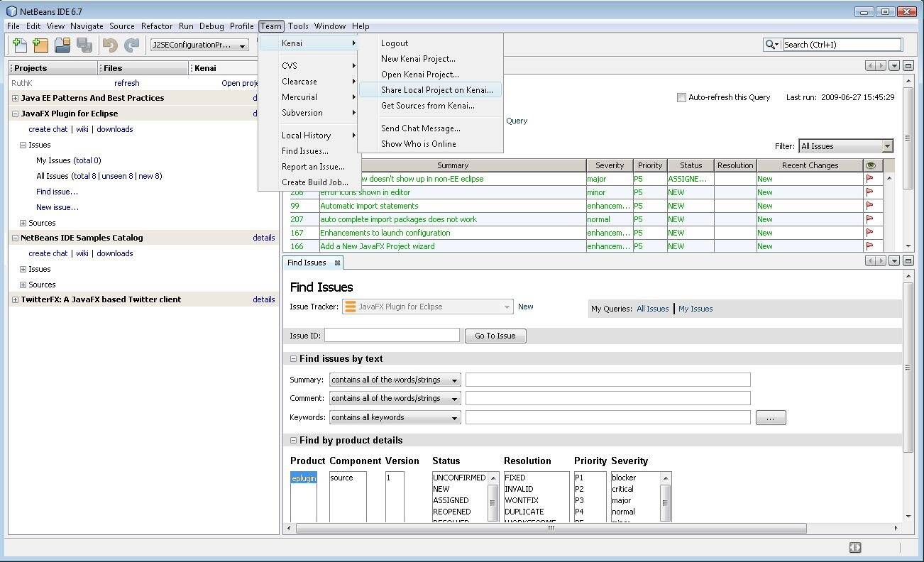This screenshot has width=924, height=562.
Task: Expand TwitterFX project node
Action: 15,299
